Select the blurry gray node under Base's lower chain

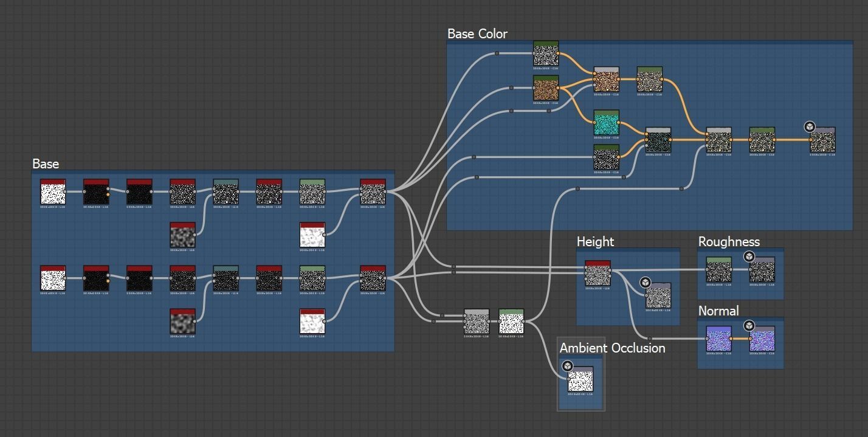[182, 322]
